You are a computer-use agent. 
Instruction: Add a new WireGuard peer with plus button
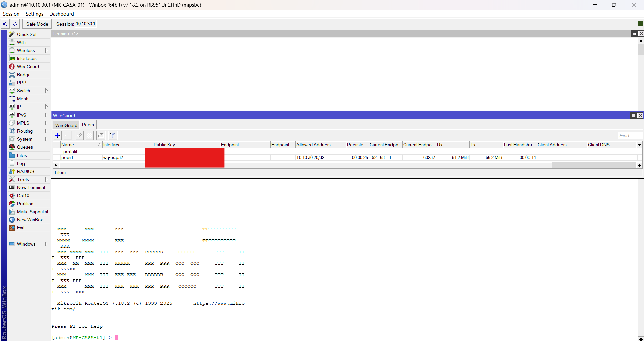pyautogui.click(x=57, y=135)
